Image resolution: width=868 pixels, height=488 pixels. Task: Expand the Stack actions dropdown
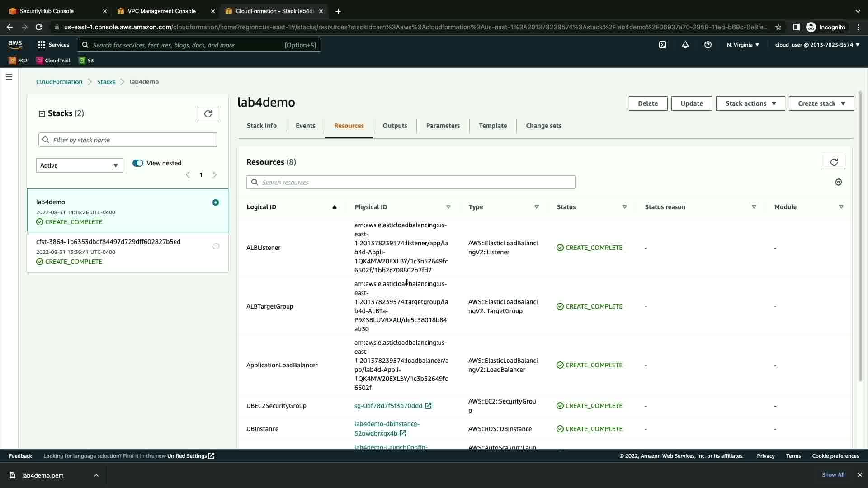[x=750, y=103]
